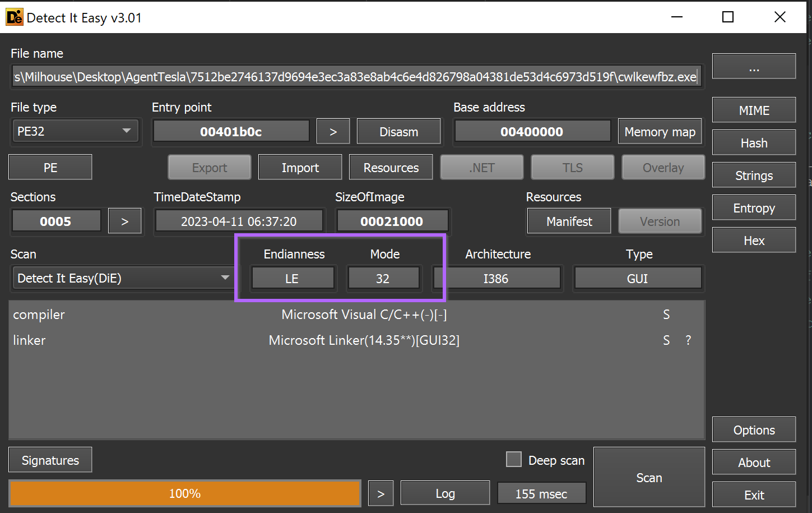
Task: Open the Signatures button
Action: [x=50, y=460]
